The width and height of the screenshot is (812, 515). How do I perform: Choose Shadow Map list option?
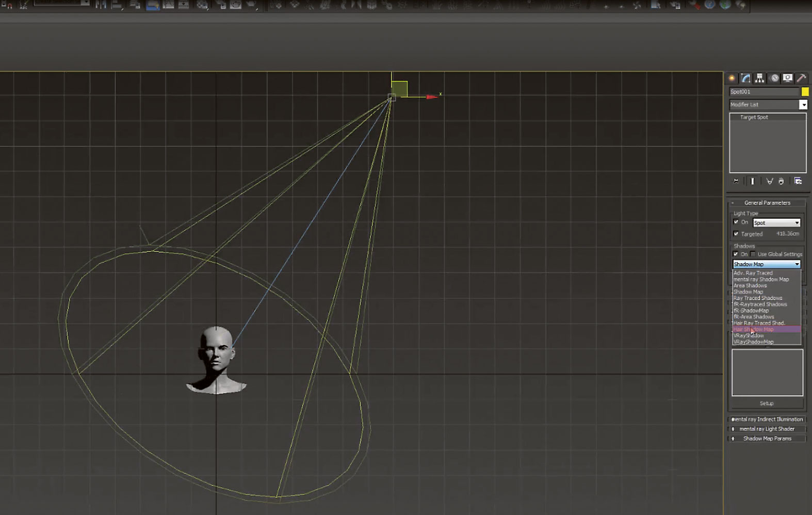coord(767,292)
